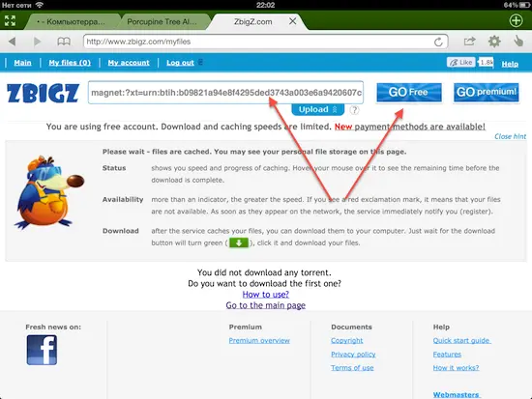Open the Terms of use link
The width and height of the screenshot is (532, 399).
352,368
